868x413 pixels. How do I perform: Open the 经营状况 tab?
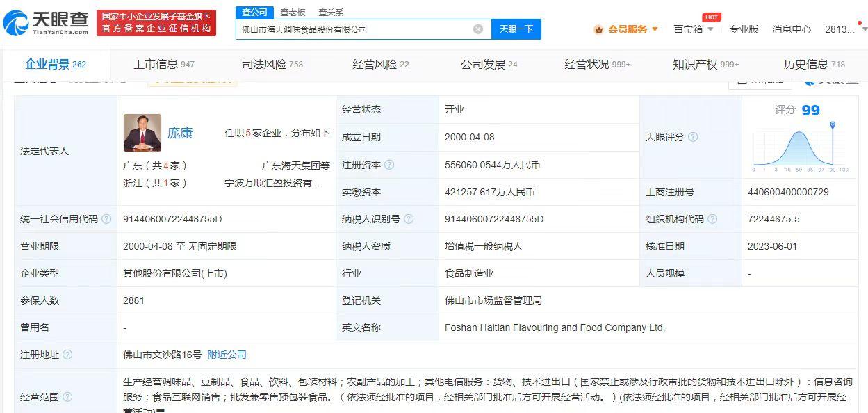(x=598, y=65)
